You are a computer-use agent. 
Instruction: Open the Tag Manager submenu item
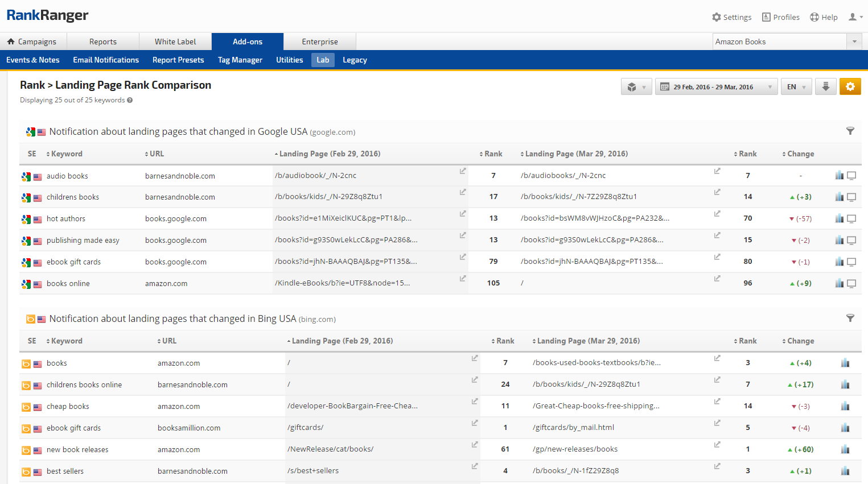240,60
